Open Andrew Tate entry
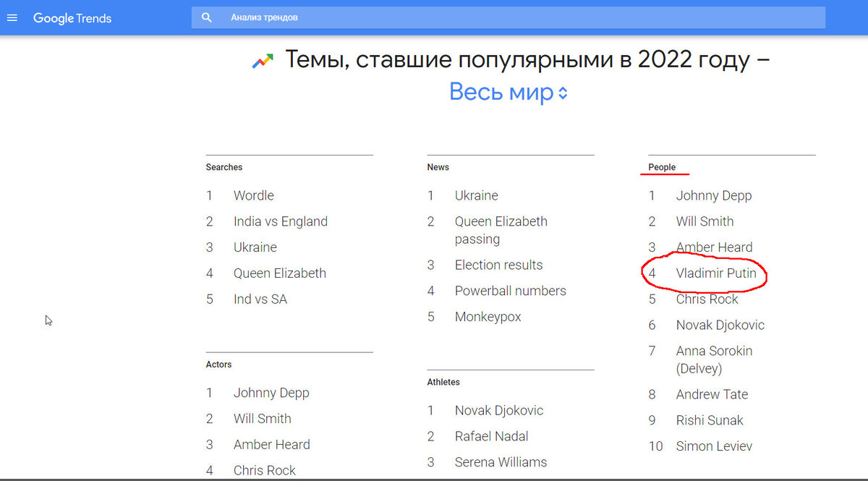Viewport: 868px width, 481px height. pos(712,394)
